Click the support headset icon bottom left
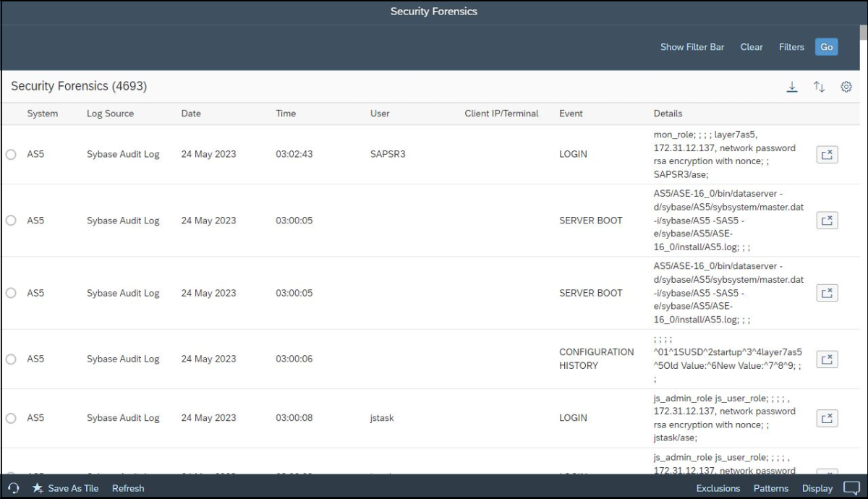 coord(14,488)
